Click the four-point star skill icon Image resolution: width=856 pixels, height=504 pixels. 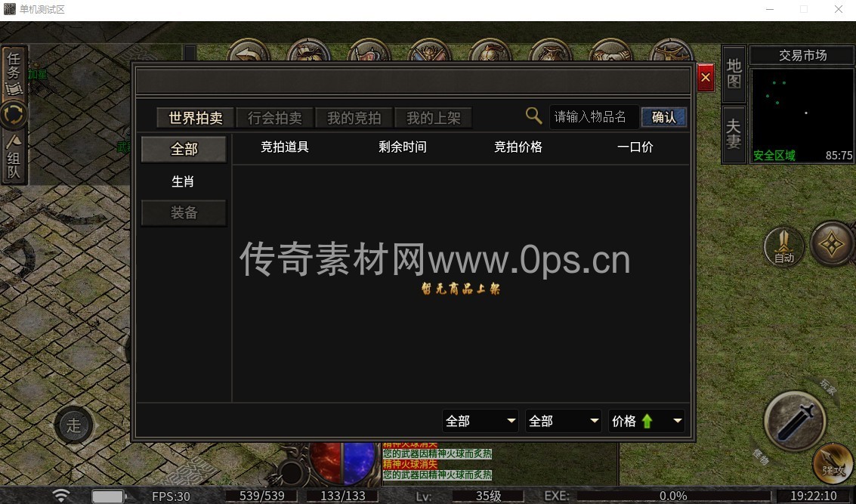[833, 243]
